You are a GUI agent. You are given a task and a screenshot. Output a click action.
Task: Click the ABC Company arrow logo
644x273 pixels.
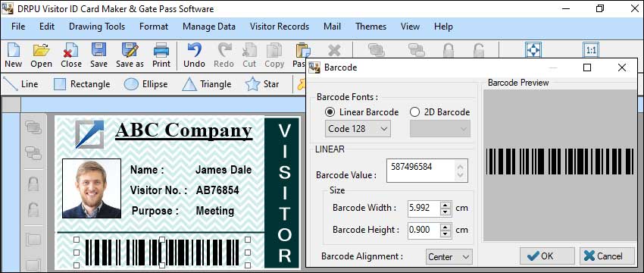(x=89, y=133)
